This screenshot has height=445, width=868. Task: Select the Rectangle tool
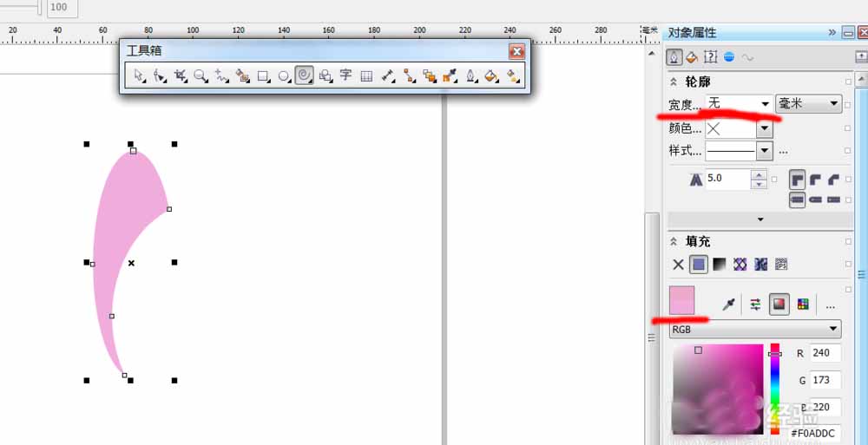pos(264,75)
